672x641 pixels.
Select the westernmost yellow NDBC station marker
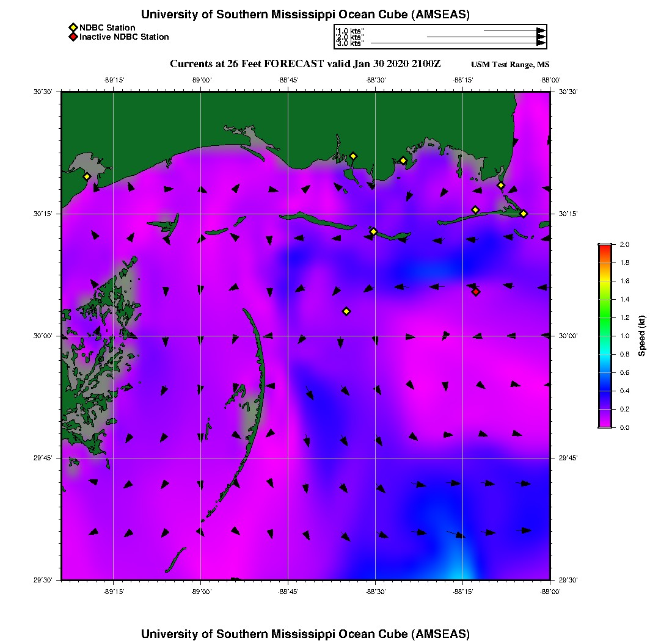tap(87, 176)
